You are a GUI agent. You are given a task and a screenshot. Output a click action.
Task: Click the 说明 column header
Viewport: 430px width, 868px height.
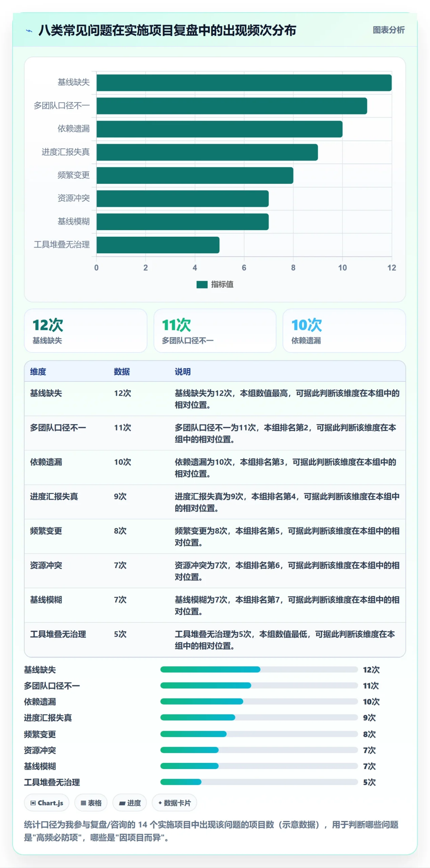183,372
